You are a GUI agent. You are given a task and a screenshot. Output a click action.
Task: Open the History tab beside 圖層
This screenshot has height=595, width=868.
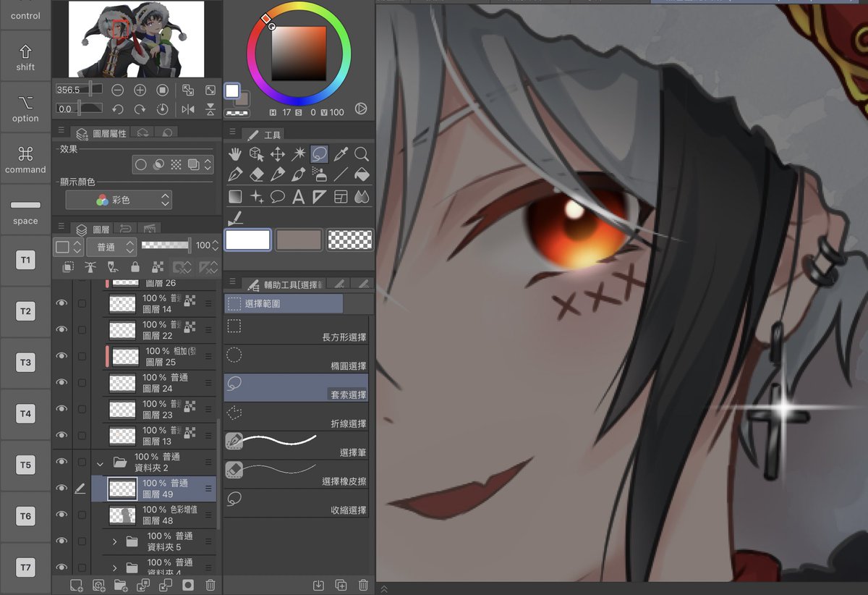(125, 229)
